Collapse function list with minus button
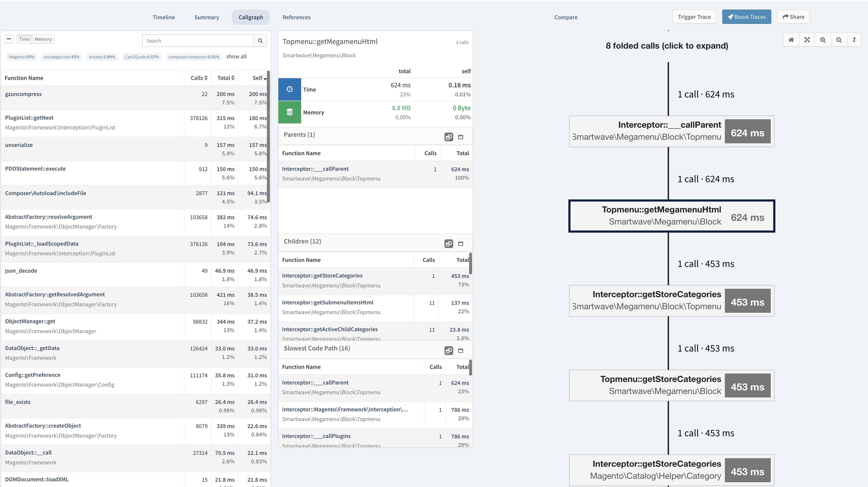Screen dimensions: 868x487 pos(9,39)
